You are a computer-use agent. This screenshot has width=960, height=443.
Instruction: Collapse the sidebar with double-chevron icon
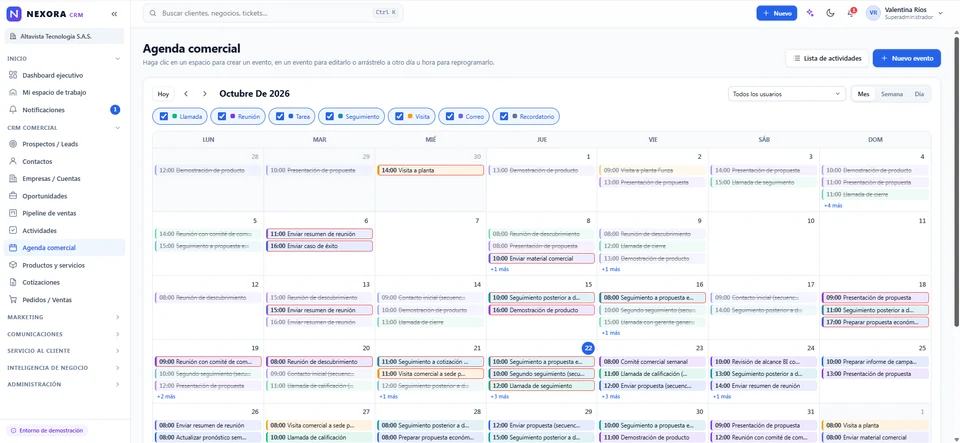click(x=114, y=13)
